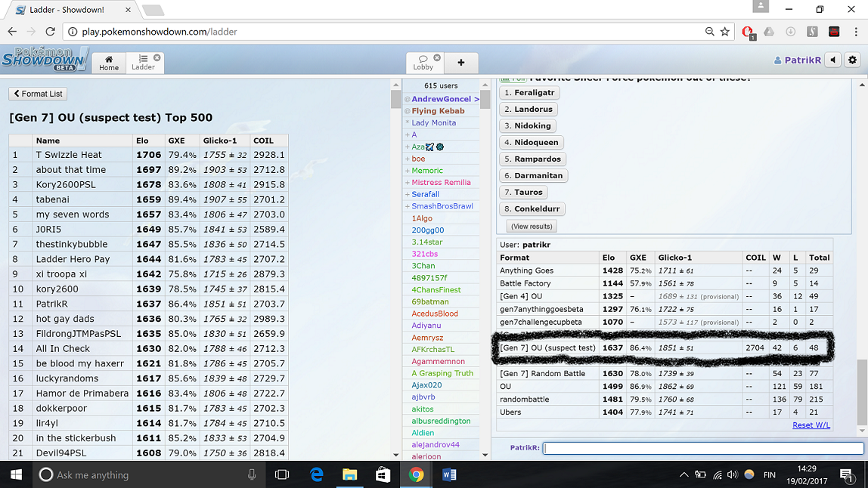Reload the page with the refresh icon

(x=51, y=32)
